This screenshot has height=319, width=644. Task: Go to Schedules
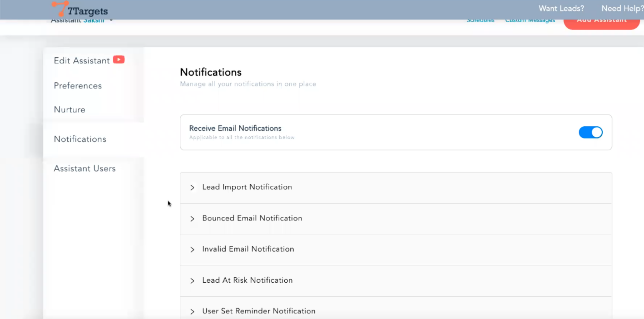[480, 21]
